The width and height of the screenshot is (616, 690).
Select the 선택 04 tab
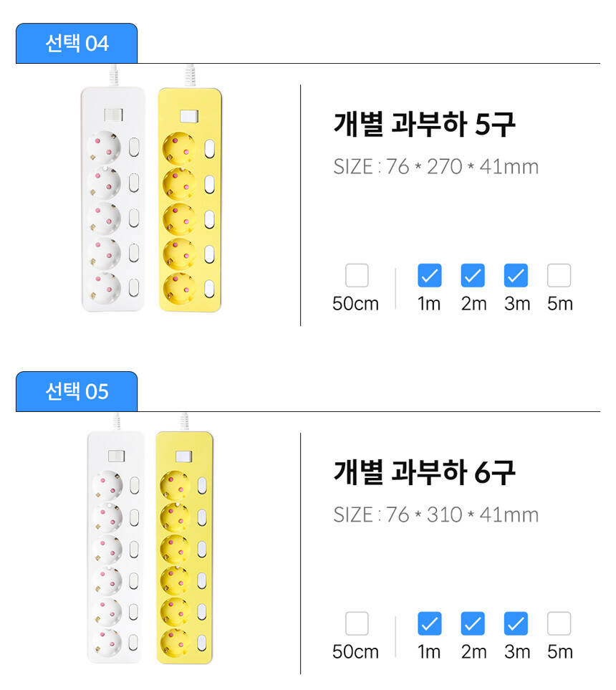[77, 44]
